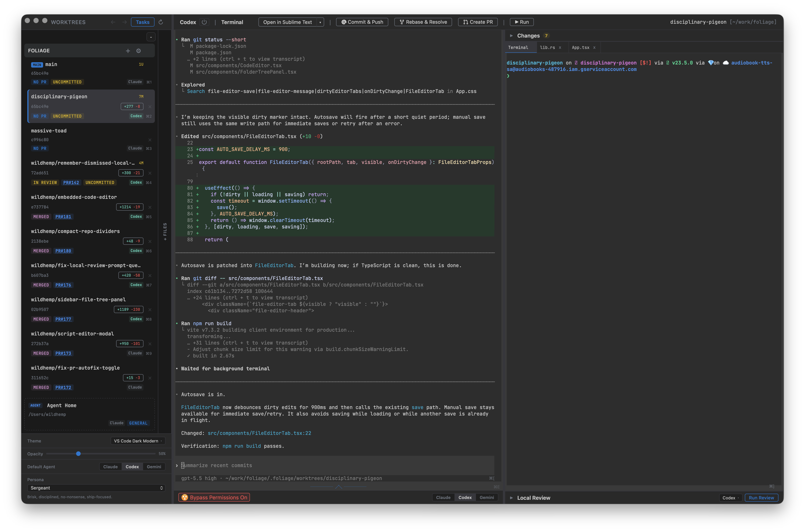Switch bottom agent selector to Gemini
The image size is (805, 532).
point(487,497)
